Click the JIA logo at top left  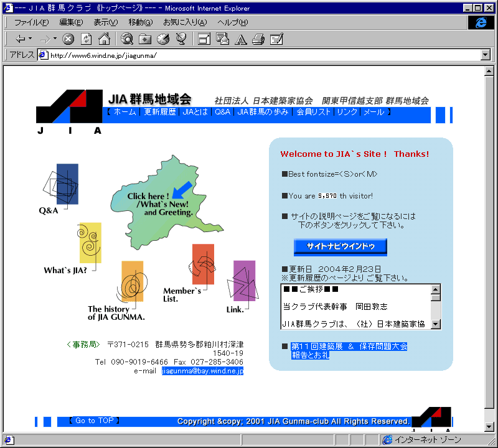pos(69,111)
